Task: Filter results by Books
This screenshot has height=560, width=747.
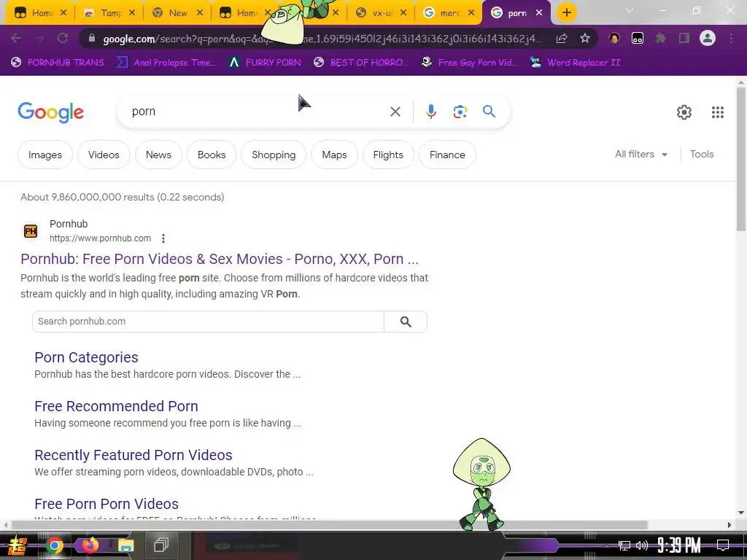Action: click(x=212, y=155)
